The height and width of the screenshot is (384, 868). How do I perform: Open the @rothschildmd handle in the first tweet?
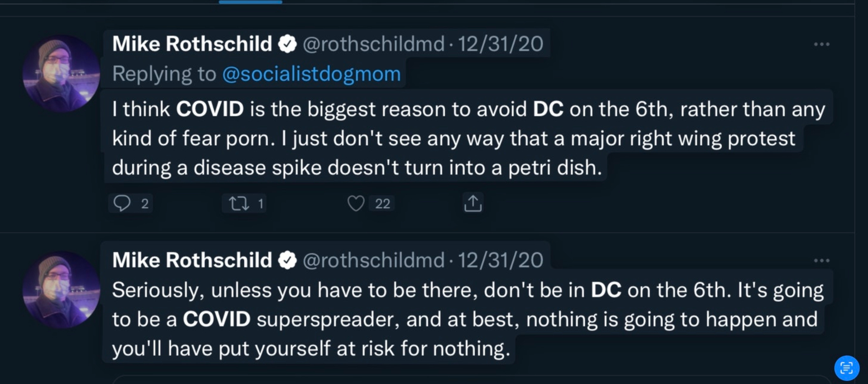pyautogui.click(x=373, y=44)
